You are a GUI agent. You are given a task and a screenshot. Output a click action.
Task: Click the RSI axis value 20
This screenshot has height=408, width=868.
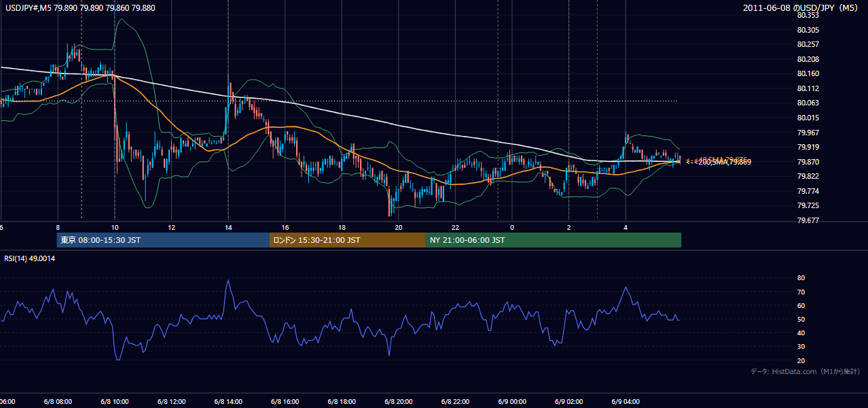pyautogui.click(x=801, y=360)
